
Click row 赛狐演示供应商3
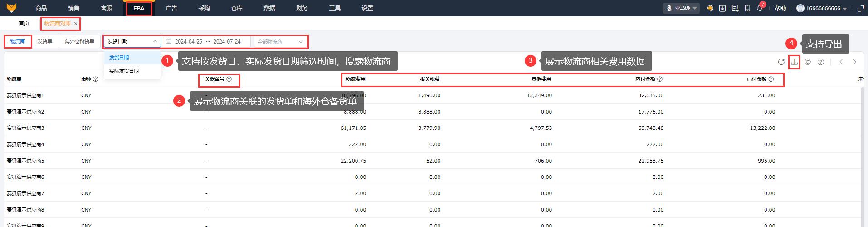pyautogui.click(x=433, y=128)
